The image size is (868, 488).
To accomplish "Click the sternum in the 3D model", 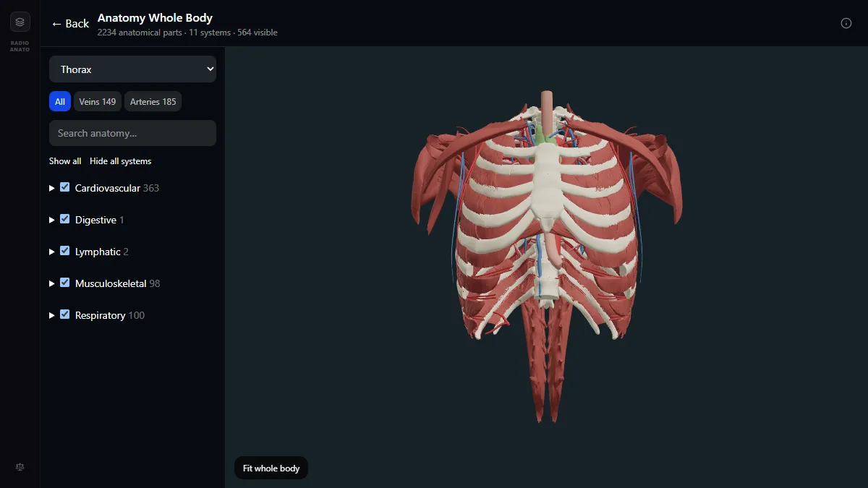I will [548, 181].
